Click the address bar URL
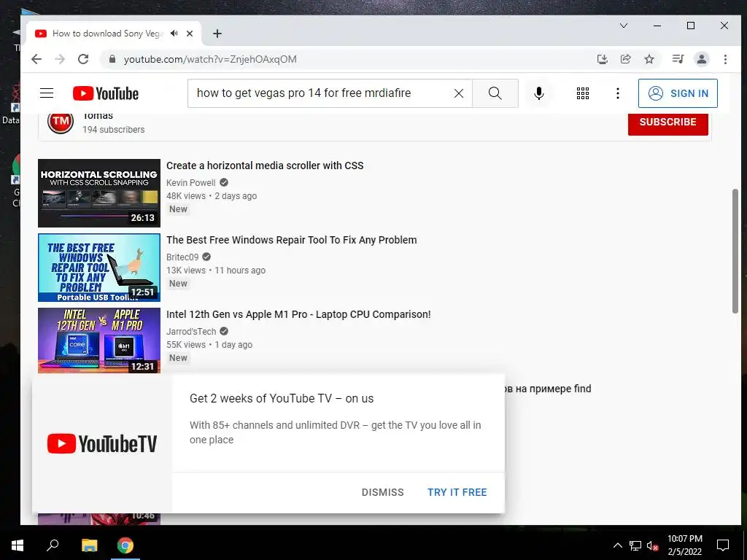Image resolution: width=747 pixels, height=560 pixels. [x=210, y=59]
